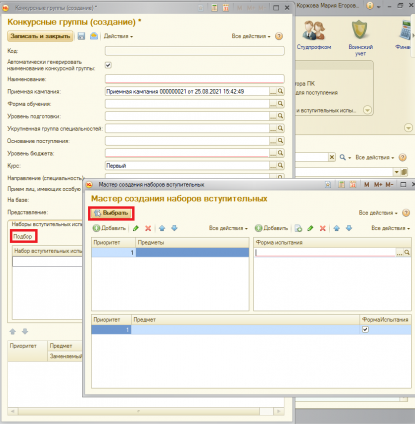This screenshot has width=415, height=424.
Task: Click M- memory button in Мастер title bar
Action: click(x=389, y=184)
